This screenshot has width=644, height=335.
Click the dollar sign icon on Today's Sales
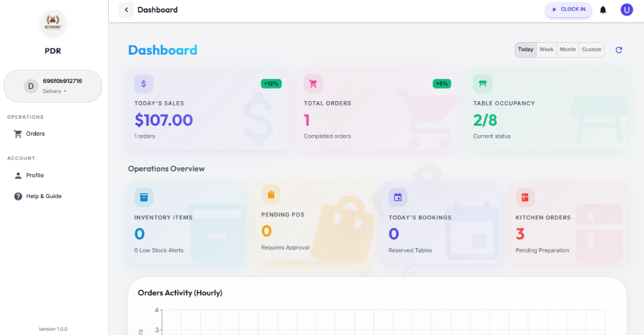(x=143, y=84)
